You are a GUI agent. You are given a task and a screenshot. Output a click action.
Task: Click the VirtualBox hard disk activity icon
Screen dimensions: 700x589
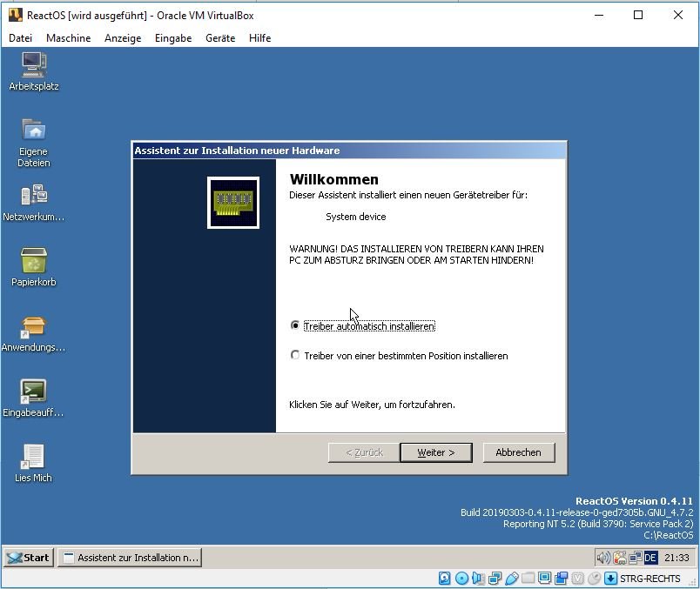[445, 579]
